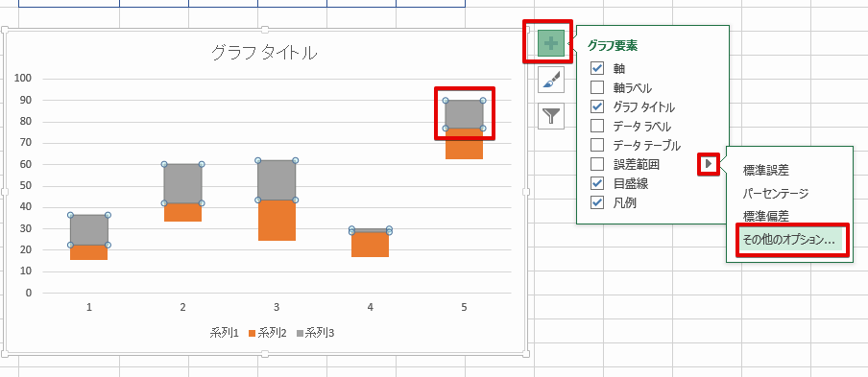
Task: Uncheck the 軸 checkbox
Action: [x=597, y=68]
